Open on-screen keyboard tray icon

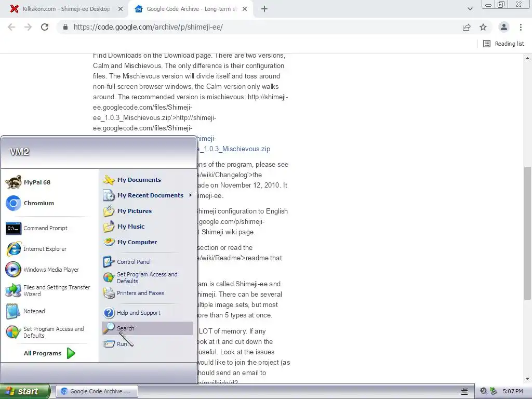point(464,392)
